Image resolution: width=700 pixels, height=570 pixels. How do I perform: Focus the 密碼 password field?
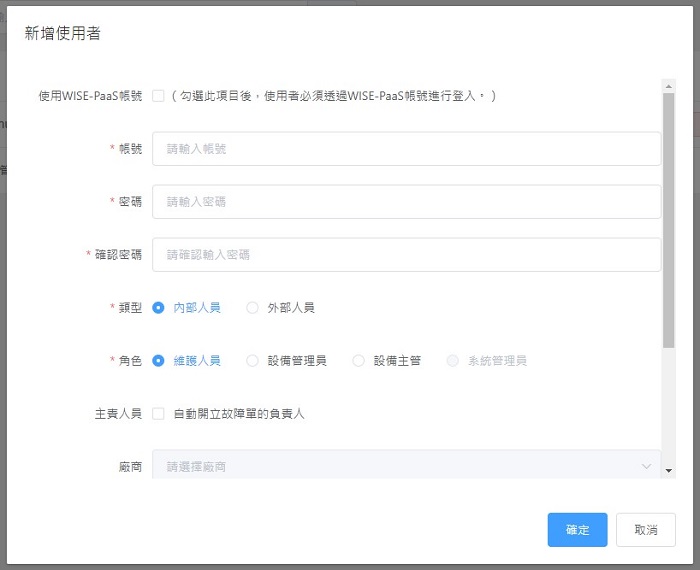[x=406, y=202]
